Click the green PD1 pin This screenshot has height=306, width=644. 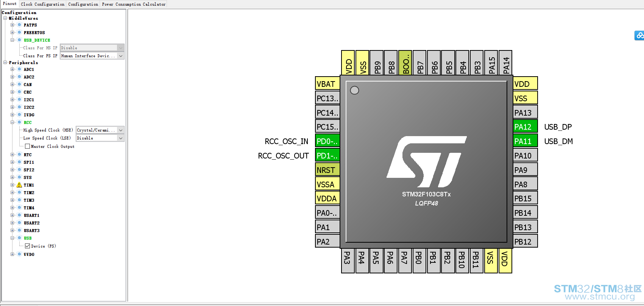coord(327,155)
